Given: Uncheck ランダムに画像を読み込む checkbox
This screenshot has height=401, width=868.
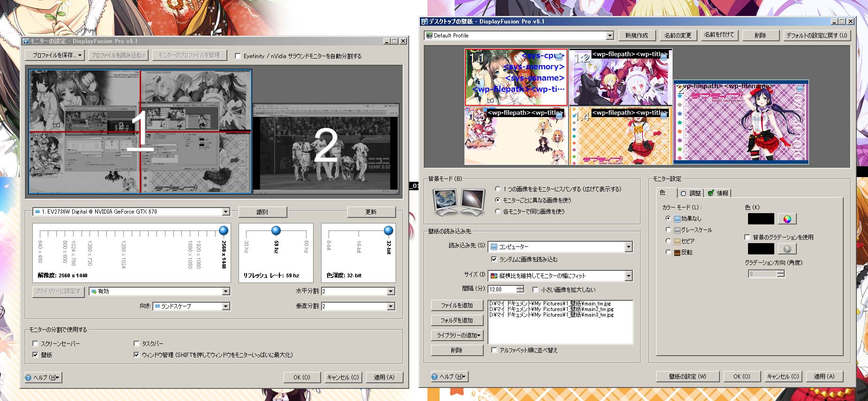Looking at the screenshot, I should point(494,259).
